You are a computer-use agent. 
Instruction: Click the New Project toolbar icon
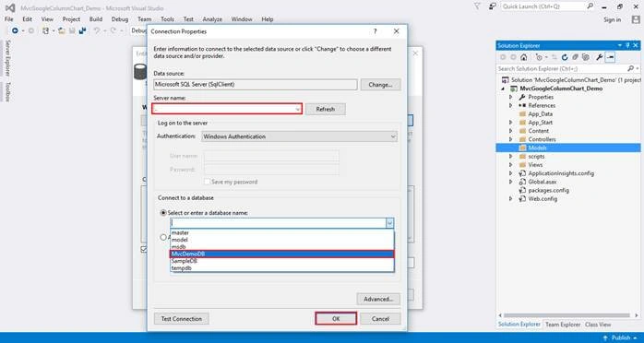[46, 30]
